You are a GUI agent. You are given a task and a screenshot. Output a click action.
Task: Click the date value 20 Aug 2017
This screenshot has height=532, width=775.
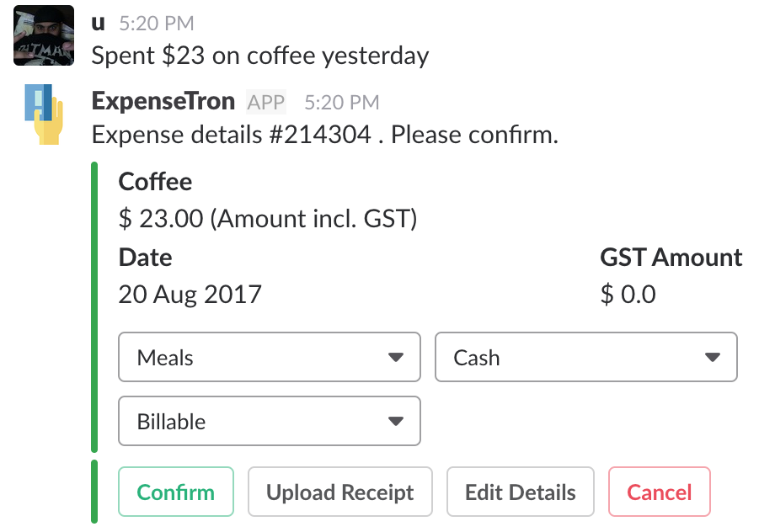coord(190,295)
